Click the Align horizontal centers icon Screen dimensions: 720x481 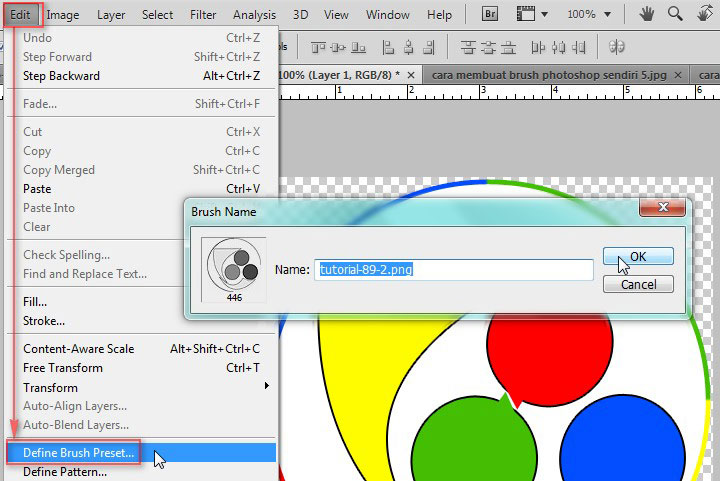408,47
